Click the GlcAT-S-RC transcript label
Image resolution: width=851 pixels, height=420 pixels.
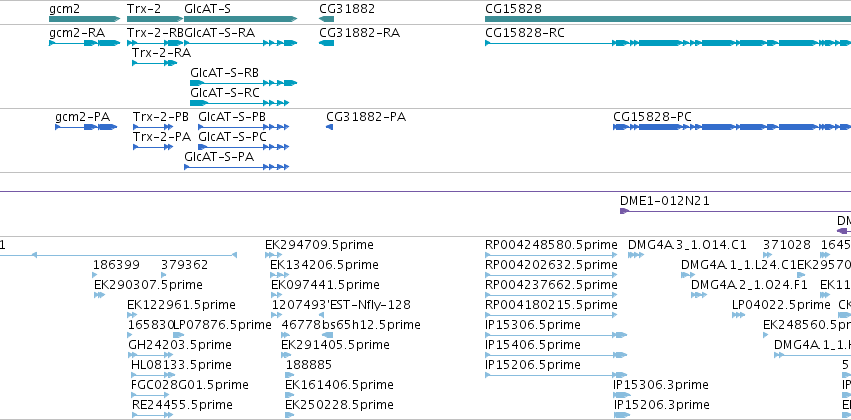click(x=225, y=93)
